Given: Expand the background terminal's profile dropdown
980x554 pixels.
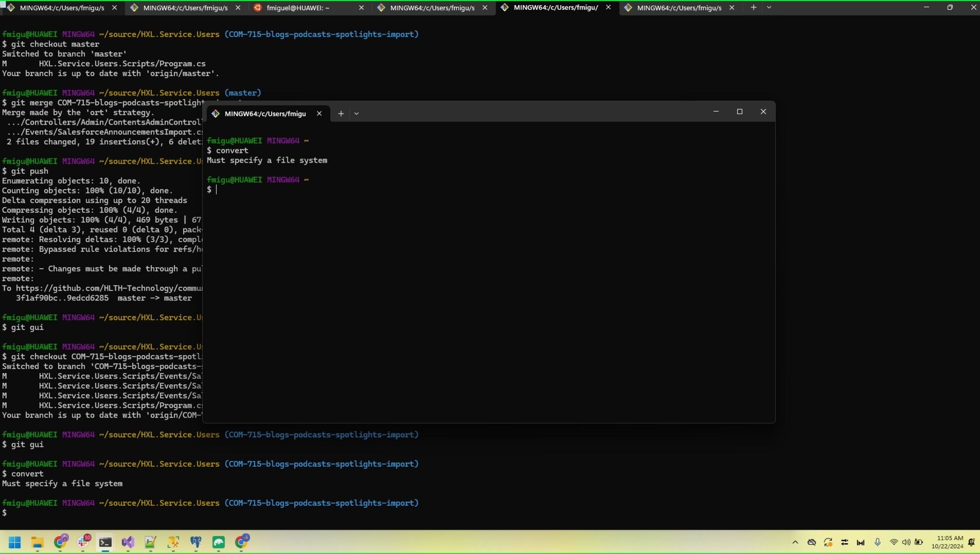Looking at the screenshot, I should [x=768, y=8].
